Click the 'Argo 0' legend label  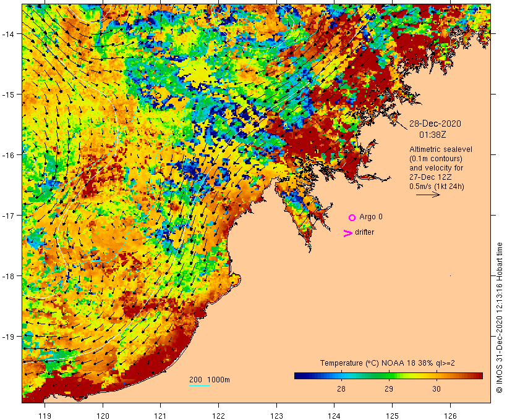(371, 217)
